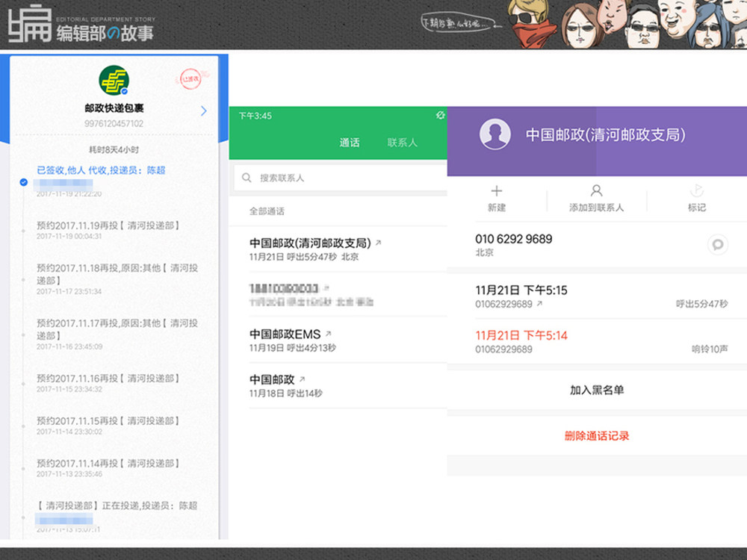Click the red 11月21日 下午5:14 missed call
The width and height of the screenshot is (747, 560).
601,341
